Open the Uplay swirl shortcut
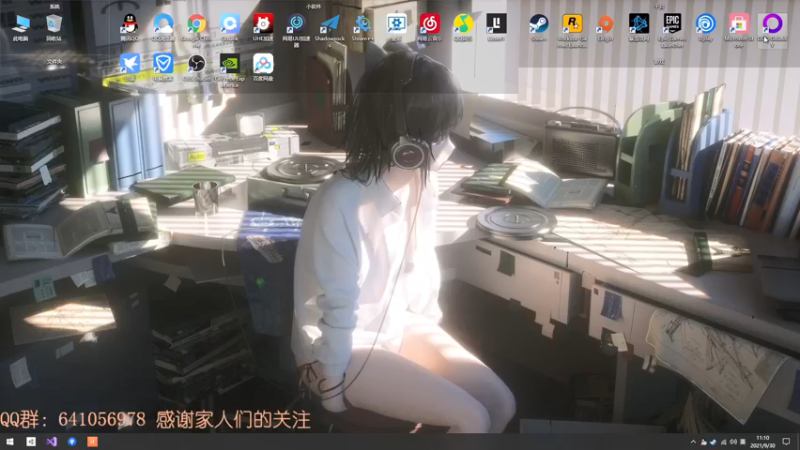This screenshot has width=800, height=450. (x=706, y=27)
